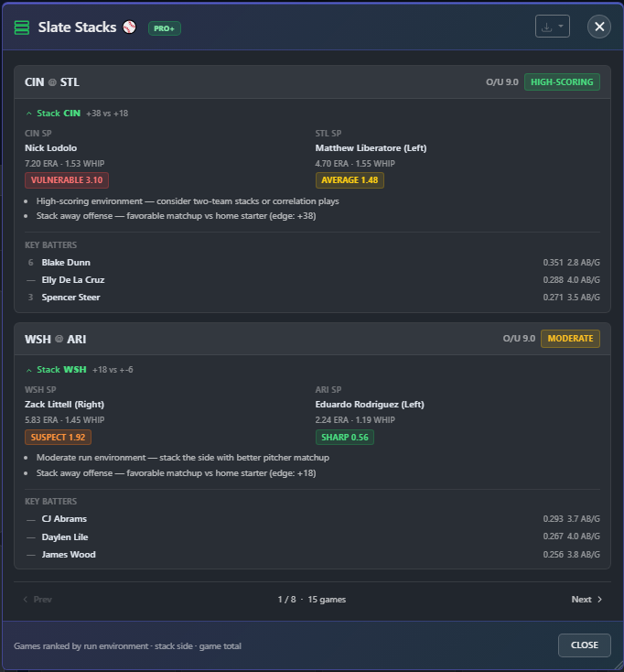624x672 pixels.
Task: Click pitcher name Eduardo Rodriguez (Left)
Action: pos(370,404)
